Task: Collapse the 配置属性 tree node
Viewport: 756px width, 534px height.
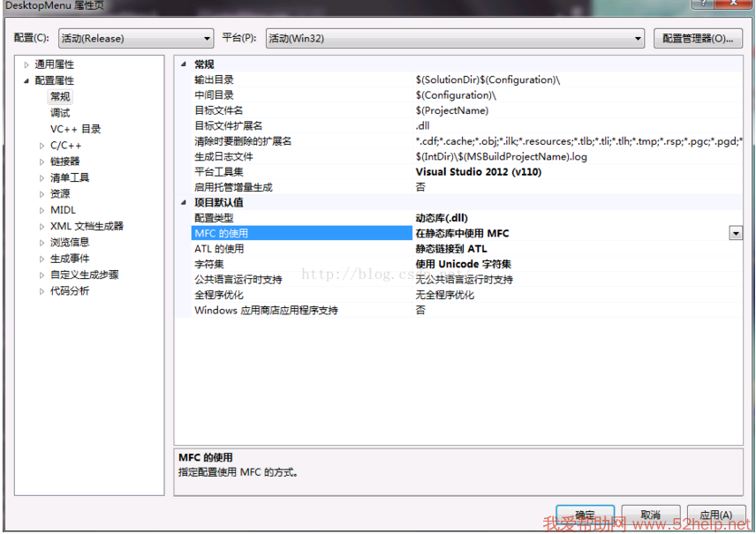Action: [26, 81]
